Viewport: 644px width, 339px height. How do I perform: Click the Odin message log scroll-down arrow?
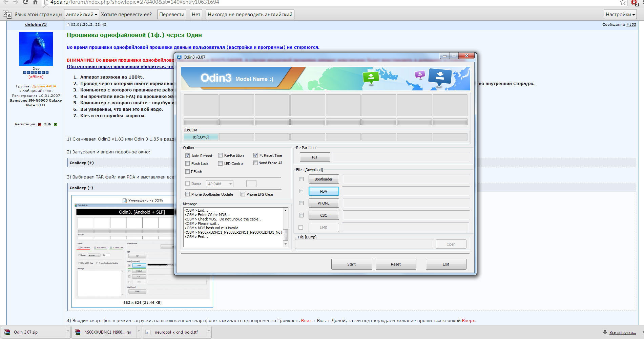point(286,244)
